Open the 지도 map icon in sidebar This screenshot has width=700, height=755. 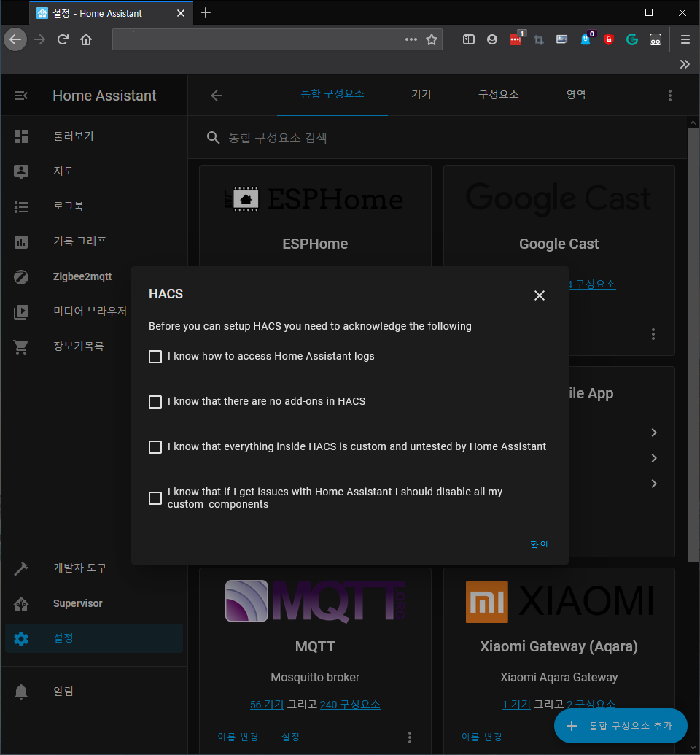21,171
